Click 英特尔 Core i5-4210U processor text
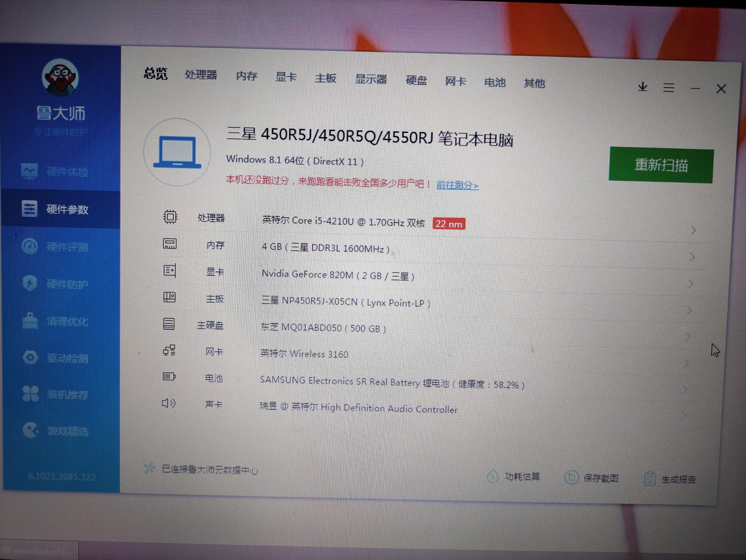 pos(343,222)
